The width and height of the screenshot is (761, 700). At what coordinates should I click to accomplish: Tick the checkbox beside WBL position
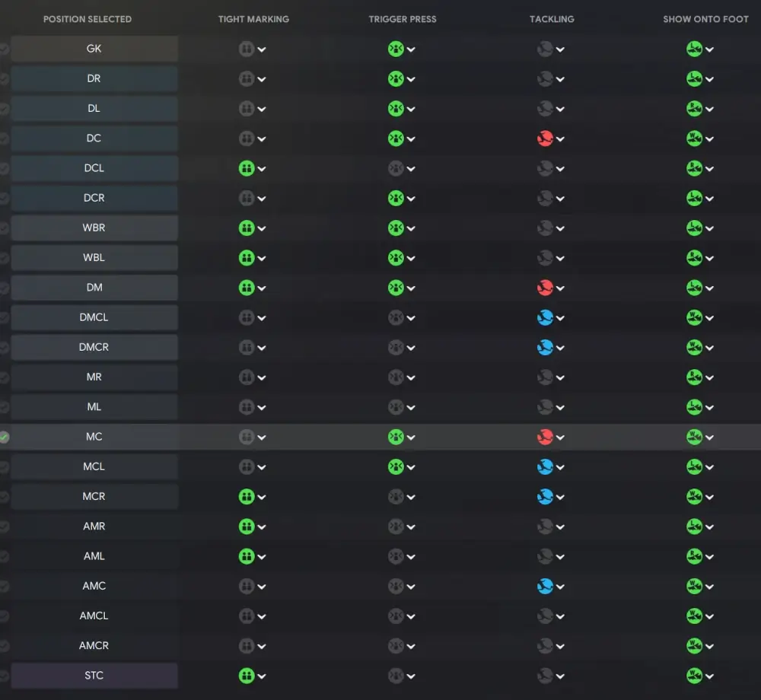point(4,258)
